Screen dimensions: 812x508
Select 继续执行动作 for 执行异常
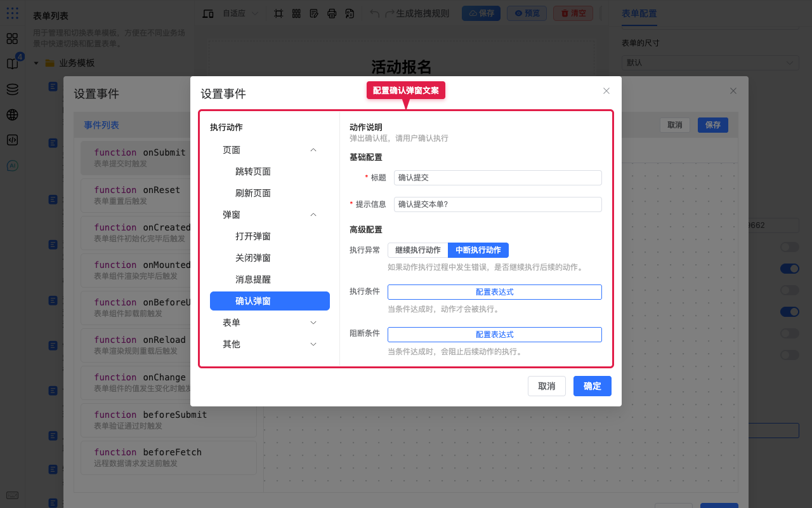pyautogui.click(x=418, y=250)
